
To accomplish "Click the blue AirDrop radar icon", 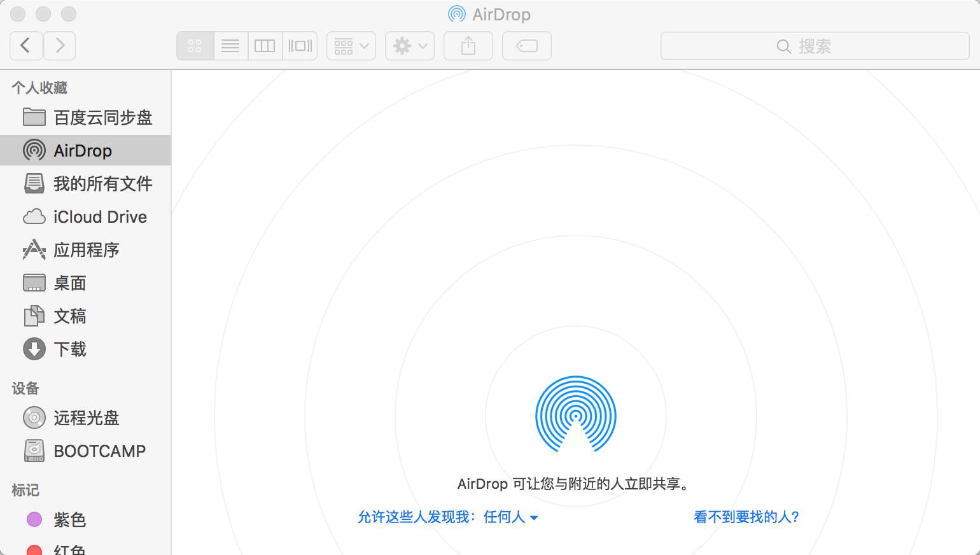I will (575, 414).
